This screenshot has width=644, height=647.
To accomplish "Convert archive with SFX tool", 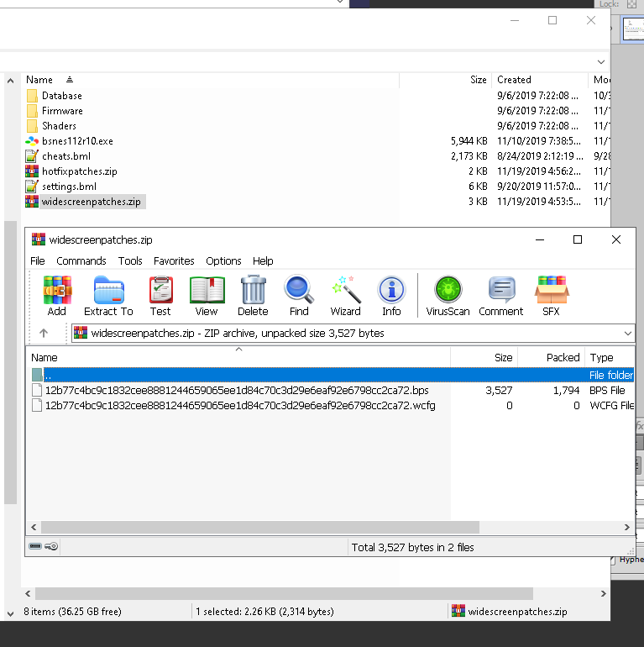I will pyautogui.click(x=552, y=289).
